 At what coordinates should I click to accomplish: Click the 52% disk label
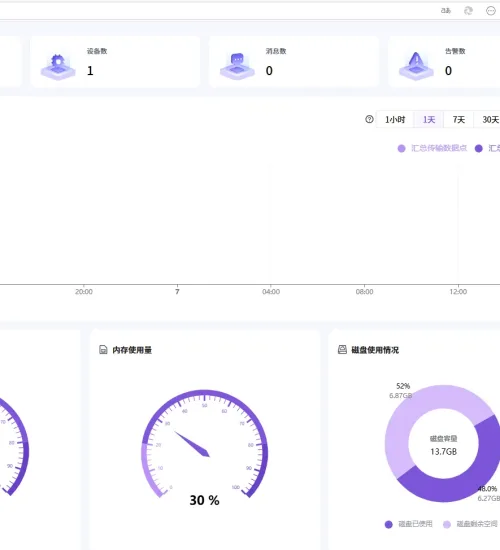[403, 386]
